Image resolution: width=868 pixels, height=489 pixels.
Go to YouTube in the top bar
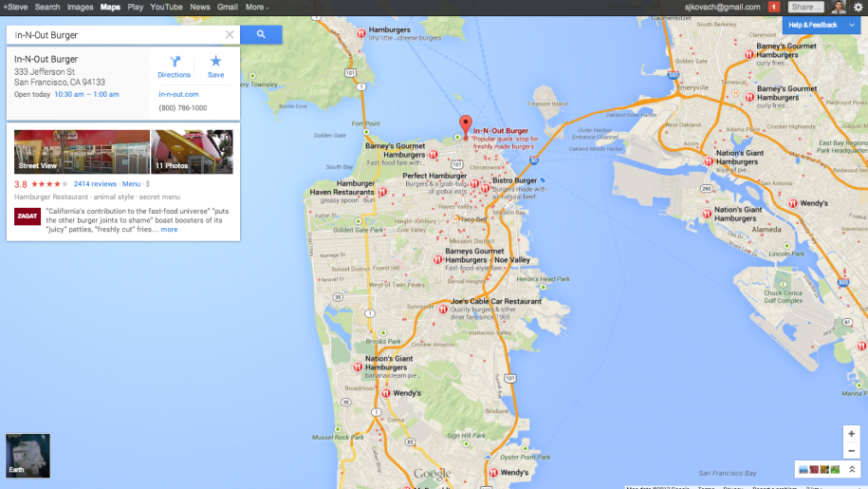(x=166, y=7)
